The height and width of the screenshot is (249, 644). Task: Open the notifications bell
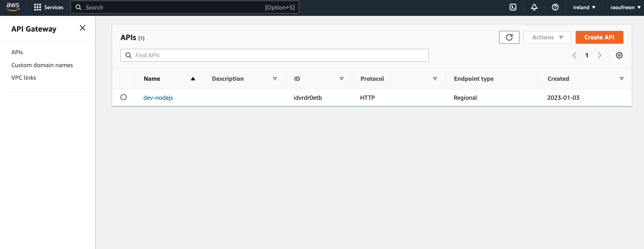tap(534, 7)
